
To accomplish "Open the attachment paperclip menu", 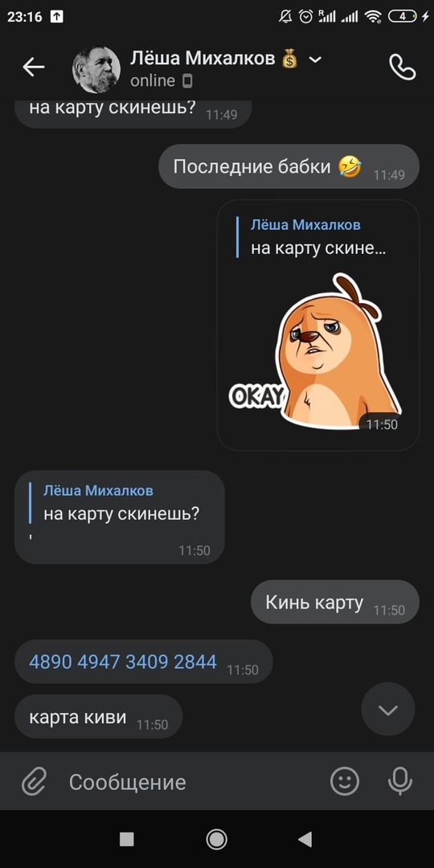I will [34, 782].
